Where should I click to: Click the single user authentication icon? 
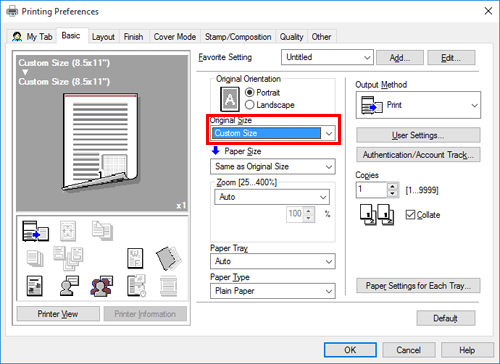tap(69, 286)
